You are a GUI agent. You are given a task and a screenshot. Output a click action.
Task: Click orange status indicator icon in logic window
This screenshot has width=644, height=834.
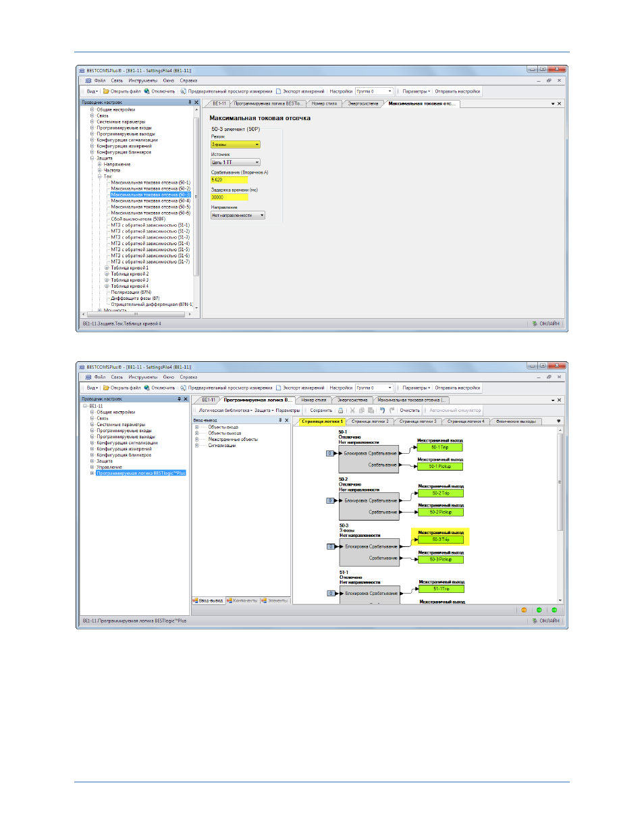click(x=524, y=610)
